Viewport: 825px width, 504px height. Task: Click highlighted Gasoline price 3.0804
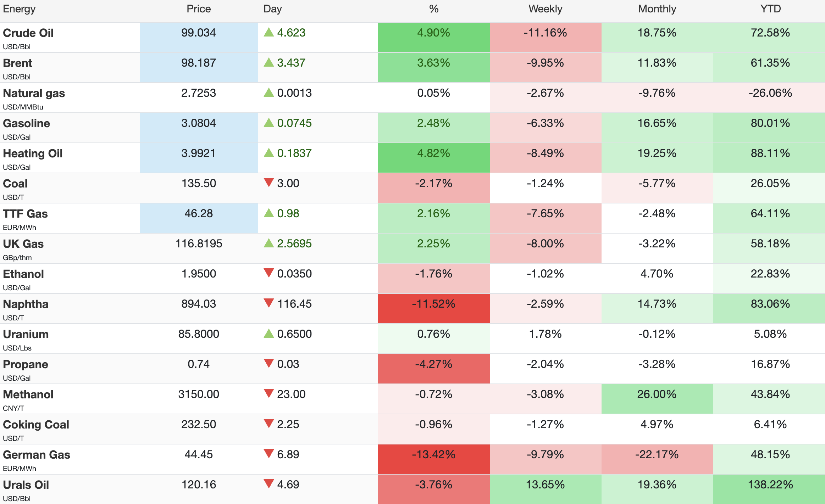click(198, 123)
